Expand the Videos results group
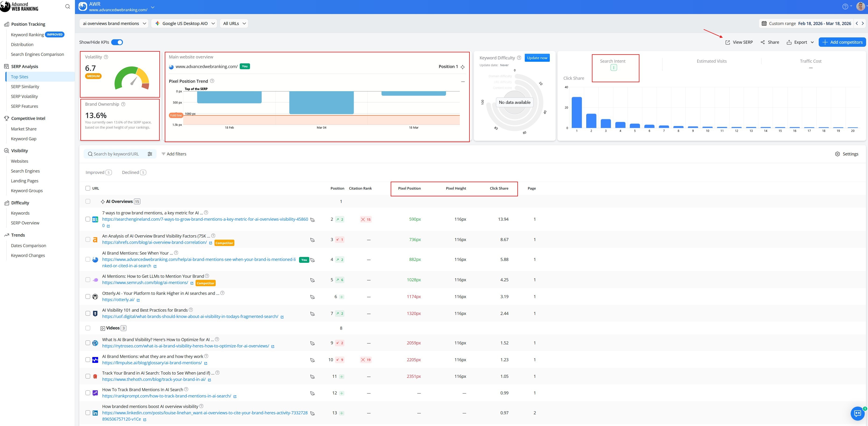 click(113, 328)
